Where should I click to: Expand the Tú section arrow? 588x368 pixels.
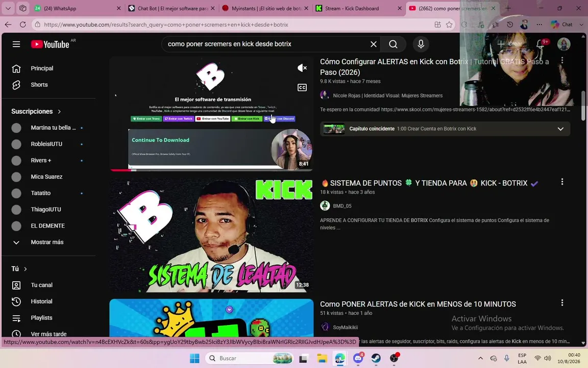click(26, 269)
